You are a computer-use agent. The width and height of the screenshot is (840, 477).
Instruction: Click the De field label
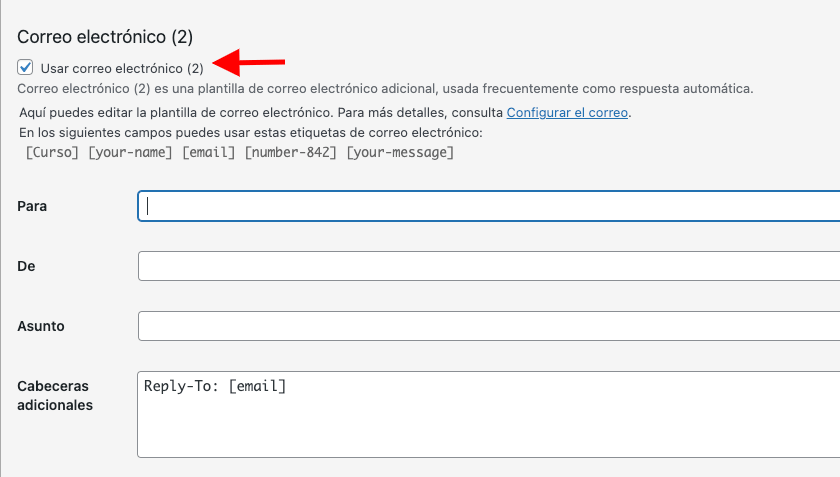26,266
